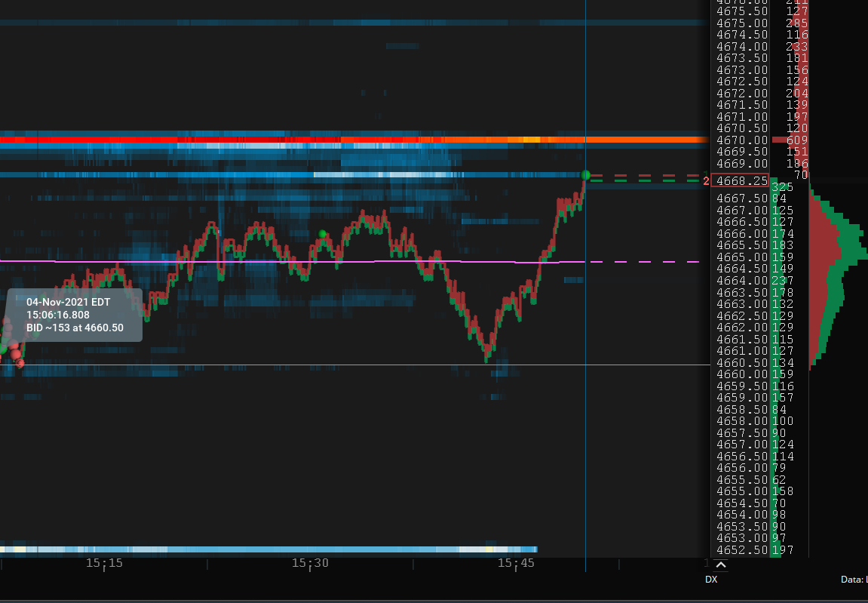
Task: Click the BID ~153 at 4660.50 tooltip
Action: (75, 315)
